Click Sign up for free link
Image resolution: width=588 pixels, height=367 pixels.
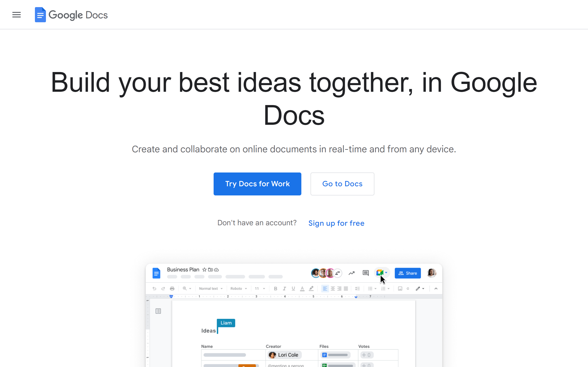point(336,223)
